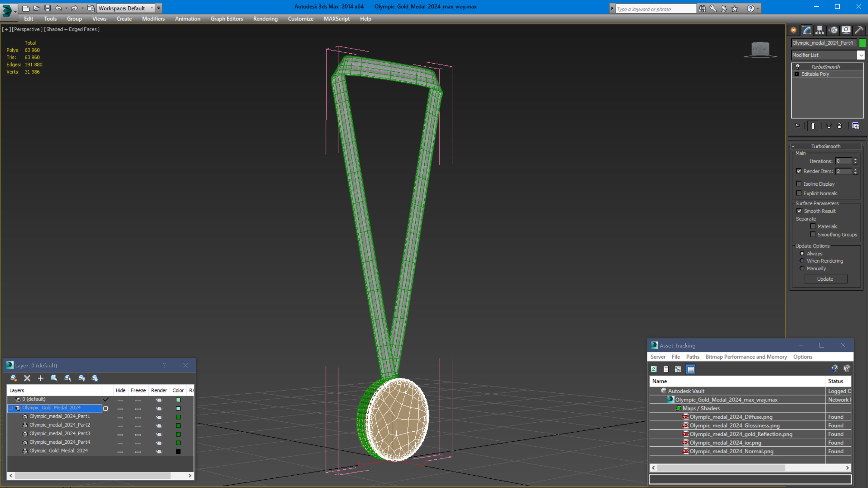Open the Modify command panel tab
Viewport: 868px width, 488px height.
point(807,30)
